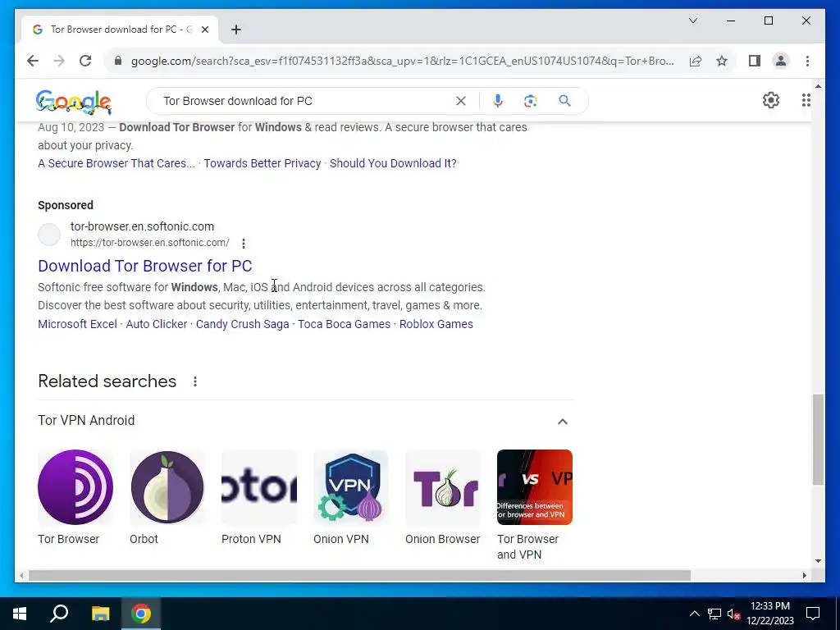Click the address bar URL
The width and height of the screenshot is (840, 630).
tap(402, 61)
